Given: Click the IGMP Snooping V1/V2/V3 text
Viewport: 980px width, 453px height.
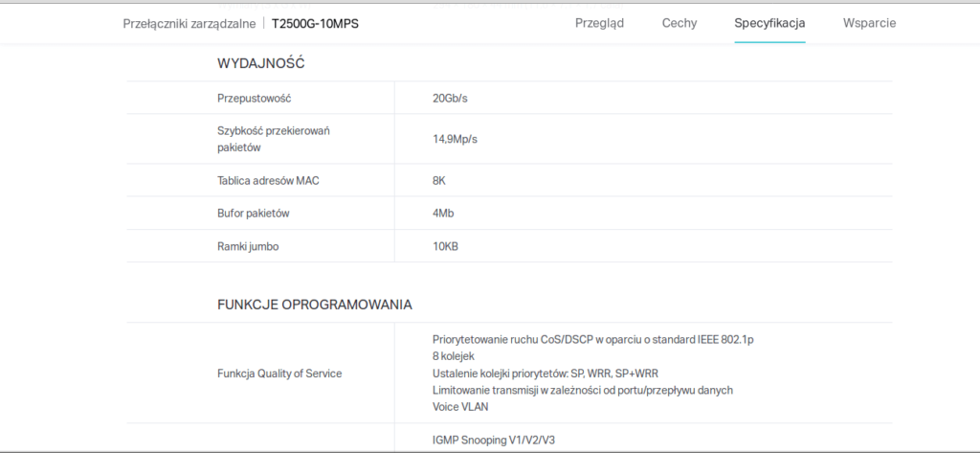Looking at the screenshot, I should click(494, 440).
